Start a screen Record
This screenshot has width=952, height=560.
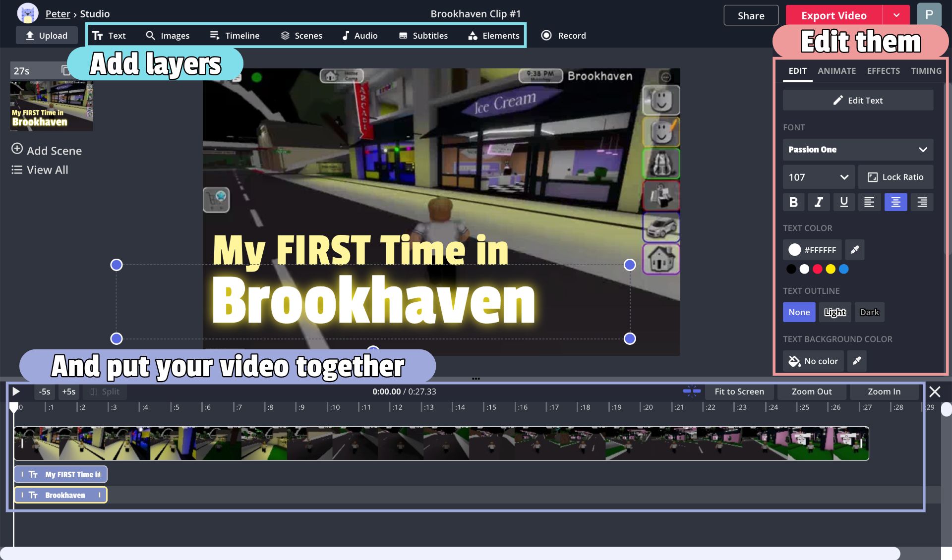click(563, 35)
